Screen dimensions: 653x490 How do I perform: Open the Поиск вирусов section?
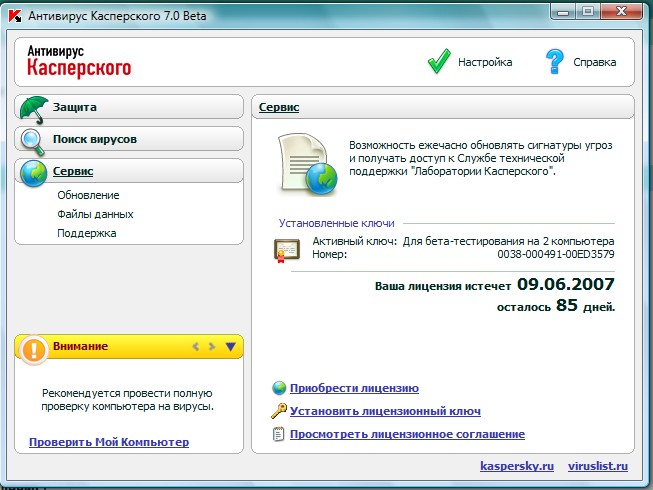[129, 139]
